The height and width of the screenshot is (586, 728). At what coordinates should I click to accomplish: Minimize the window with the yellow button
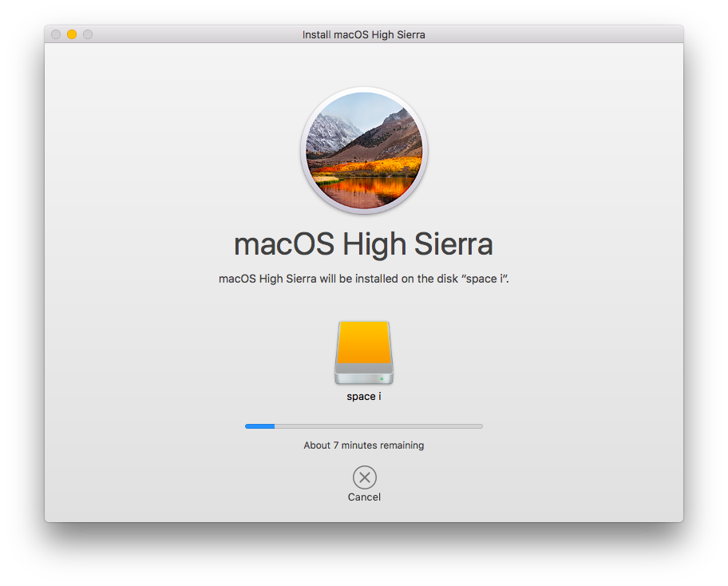click(72, 34)
